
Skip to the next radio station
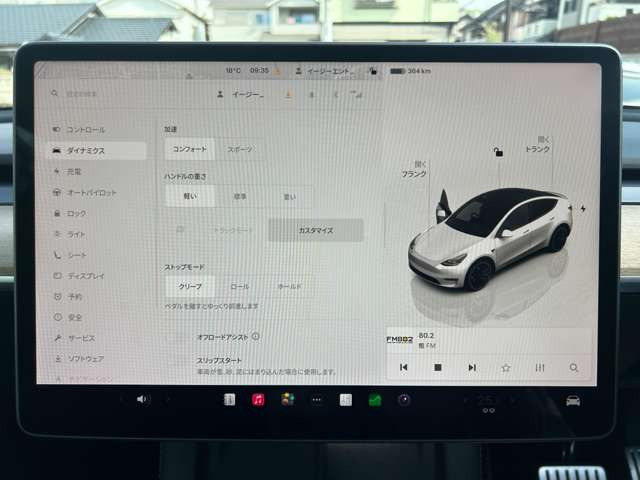pos(471,368)
